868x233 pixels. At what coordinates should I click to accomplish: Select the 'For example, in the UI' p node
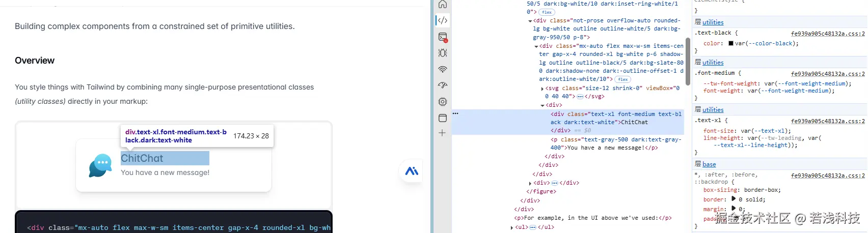(x=593, y=218)
